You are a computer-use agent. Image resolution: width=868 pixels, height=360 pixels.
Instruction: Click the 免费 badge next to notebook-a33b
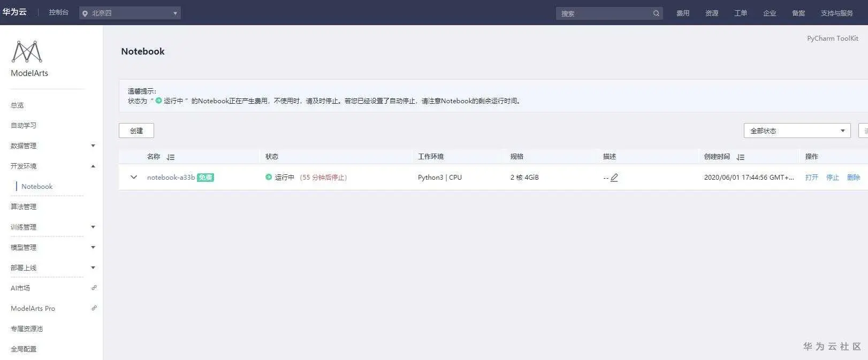click(x=205, y=178)
